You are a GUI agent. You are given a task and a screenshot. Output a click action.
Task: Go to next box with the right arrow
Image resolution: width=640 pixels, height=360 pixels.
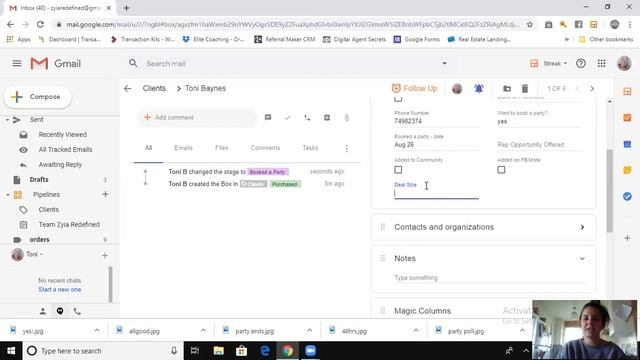tap(592, 89)
